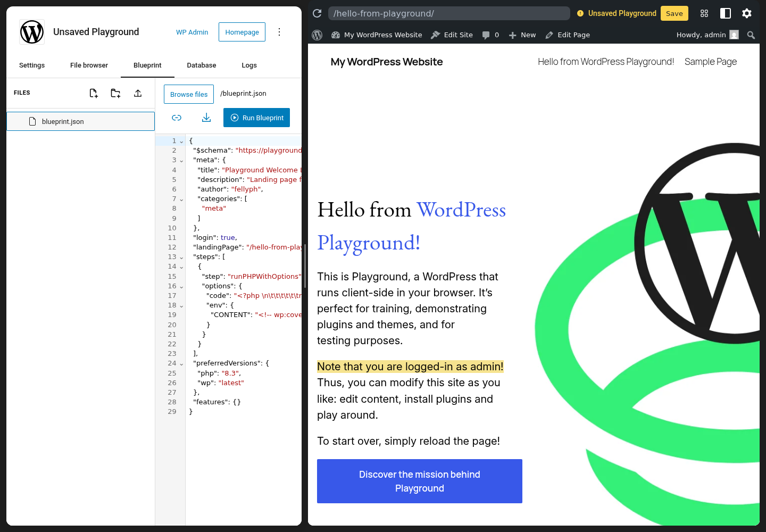Click the FILES panel heading

22,93
